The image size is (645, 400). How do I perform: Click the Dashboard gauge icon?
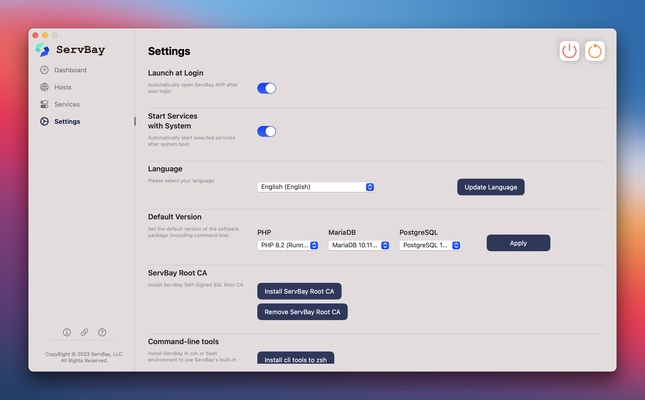[x=44, y=70]
